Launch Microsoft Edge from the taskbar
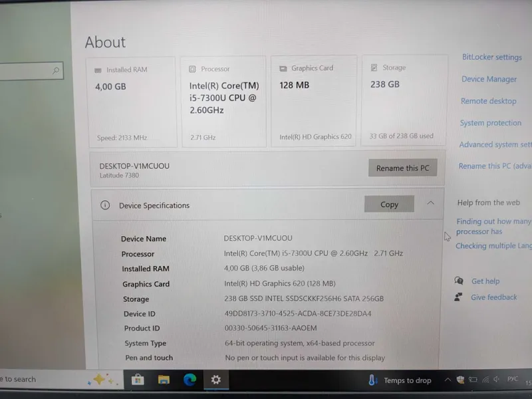Image resolution: width=532 pixels, height=399 pixels. pos(190,380)
